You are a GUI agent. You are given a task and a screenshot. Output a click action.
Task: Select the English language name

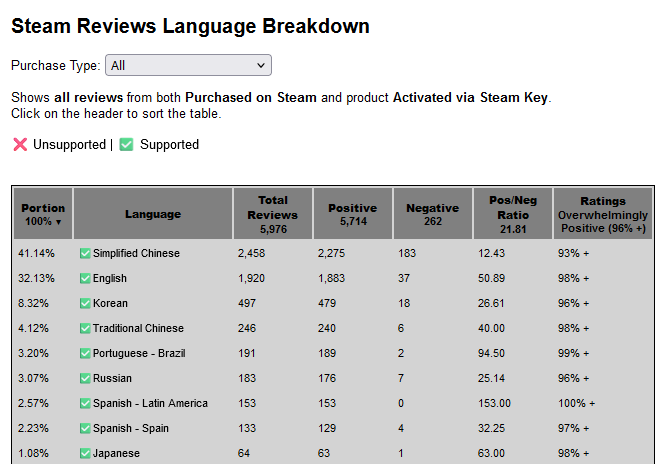110,278
